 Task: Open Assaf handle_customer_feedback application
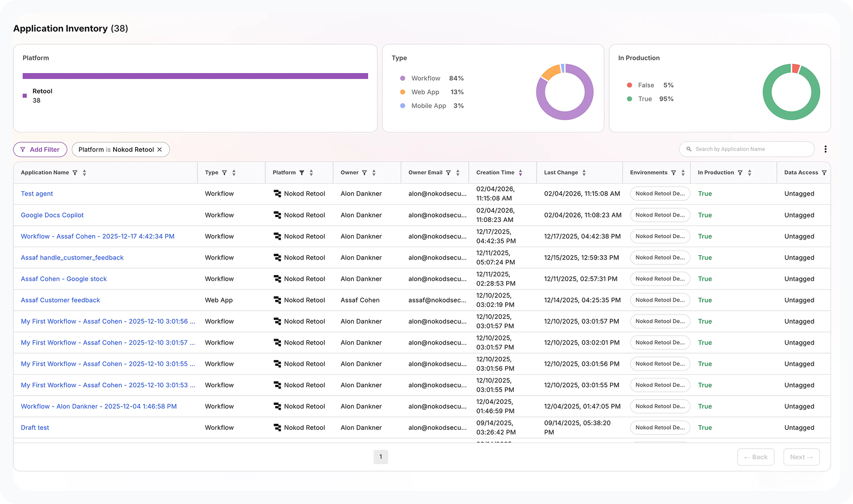[72, 257]
